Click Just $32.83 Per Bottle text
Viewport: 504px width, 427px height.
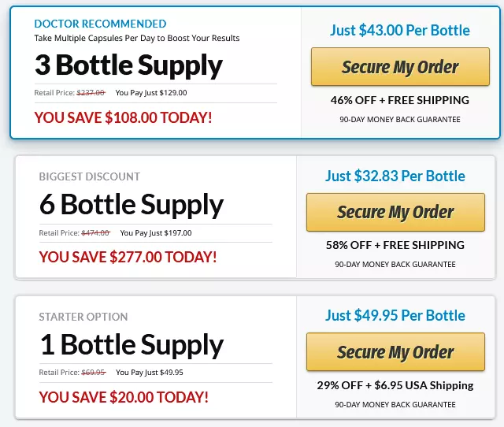395,176
